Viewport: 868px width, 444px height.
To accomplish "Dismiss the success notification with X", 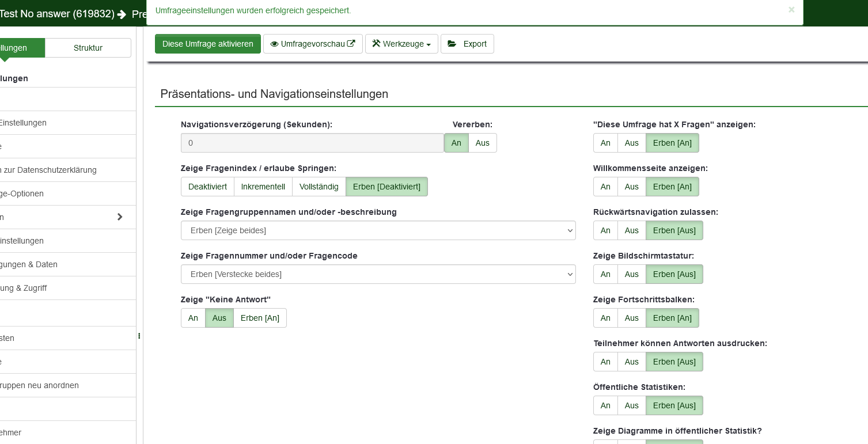I will [791, 10].
